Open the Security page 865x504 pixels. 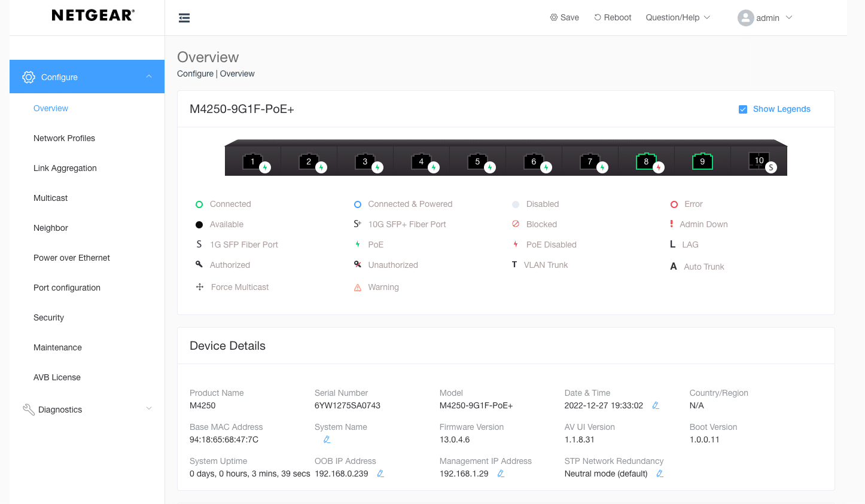[48, 317]
